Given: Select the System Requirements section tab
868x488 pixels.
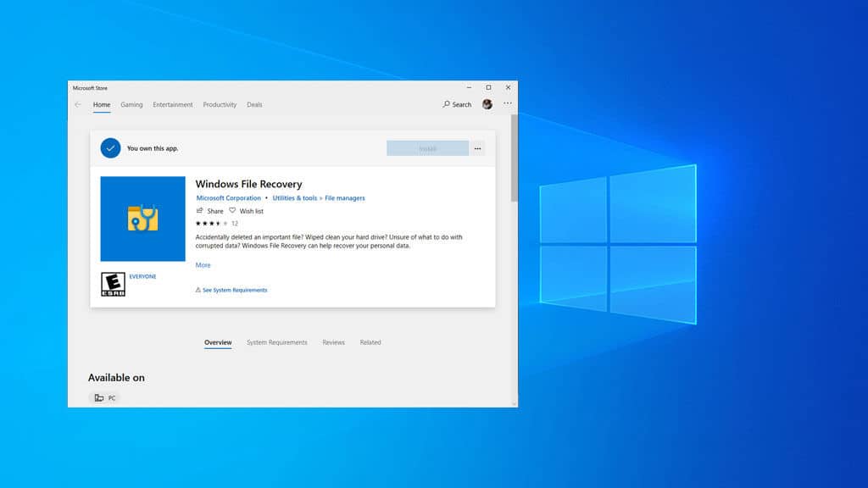Looking at the screenshot, I should 277,342.
